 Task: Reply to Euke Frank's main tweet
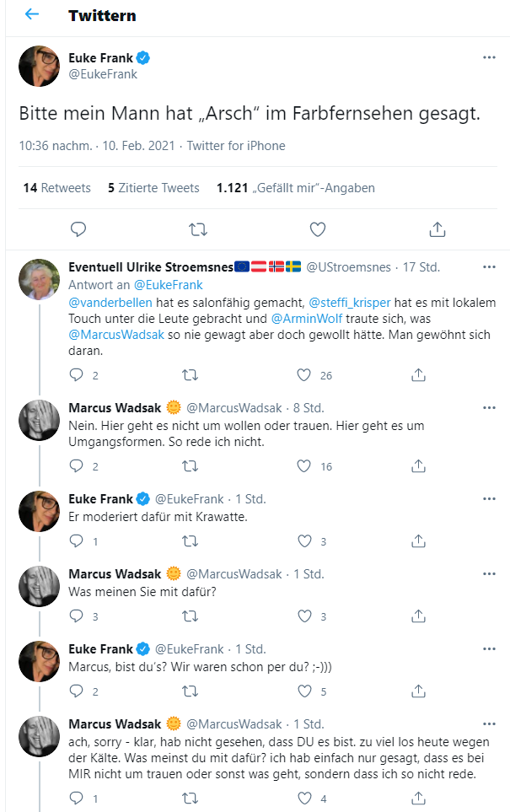pos(78,229)
